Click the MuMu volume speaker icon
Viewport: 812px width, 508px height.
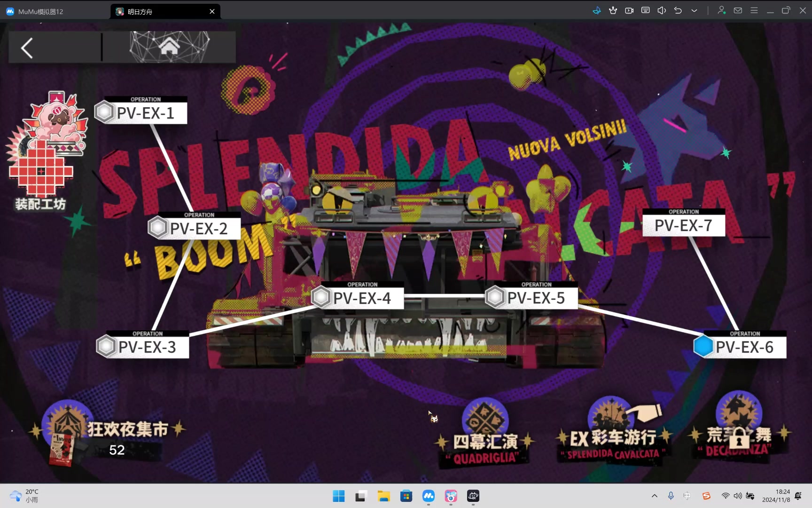(662, 11)
